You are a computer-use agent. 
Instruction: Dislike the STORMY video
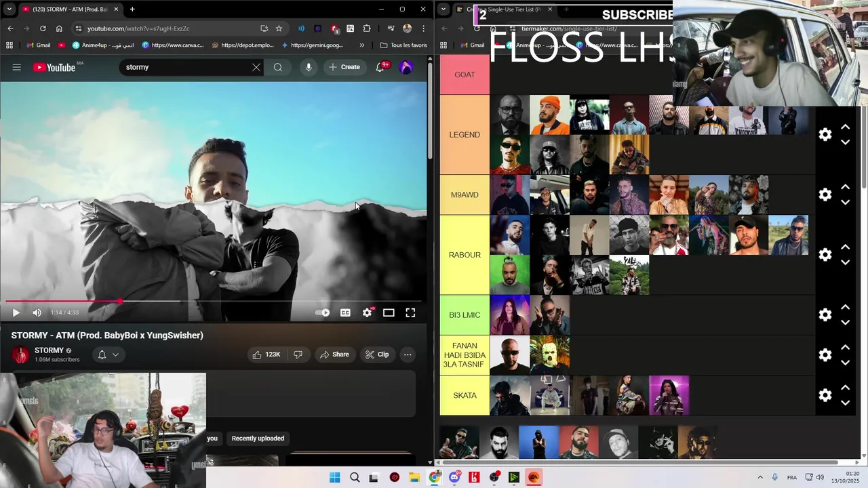tap(298, 354)
